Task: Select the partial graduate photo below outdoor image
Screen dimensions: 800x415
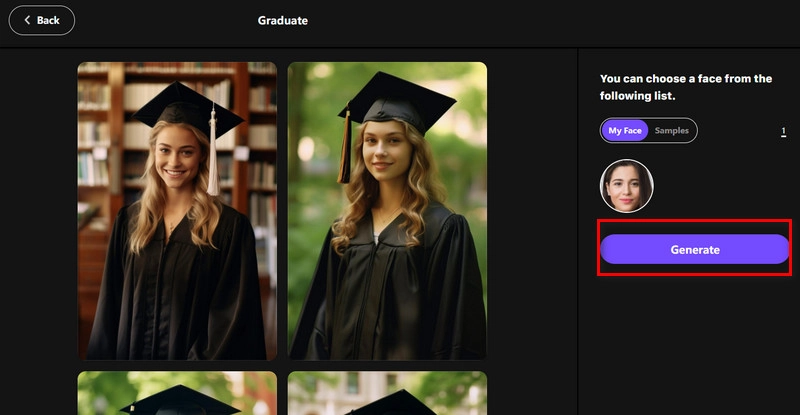Action: (x=387, y=393)
